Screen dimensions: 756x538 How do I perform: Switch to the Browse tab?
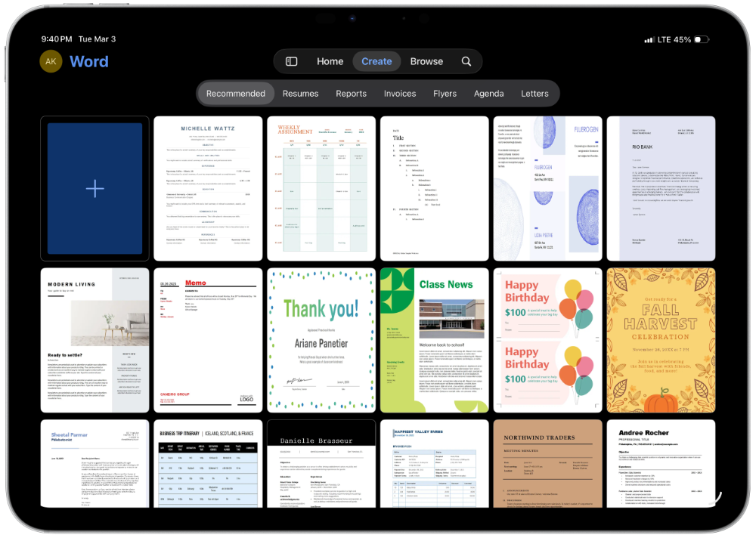[426, 61]
